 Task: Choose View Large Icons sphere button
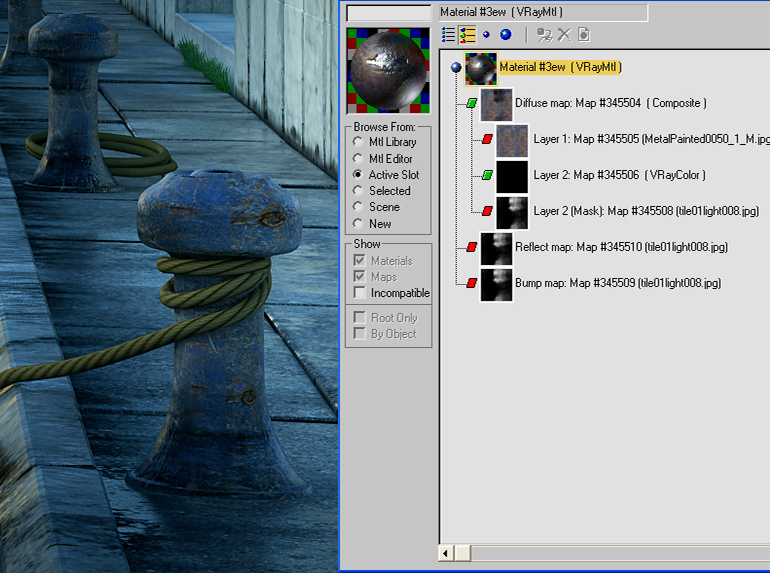(506, 35)
